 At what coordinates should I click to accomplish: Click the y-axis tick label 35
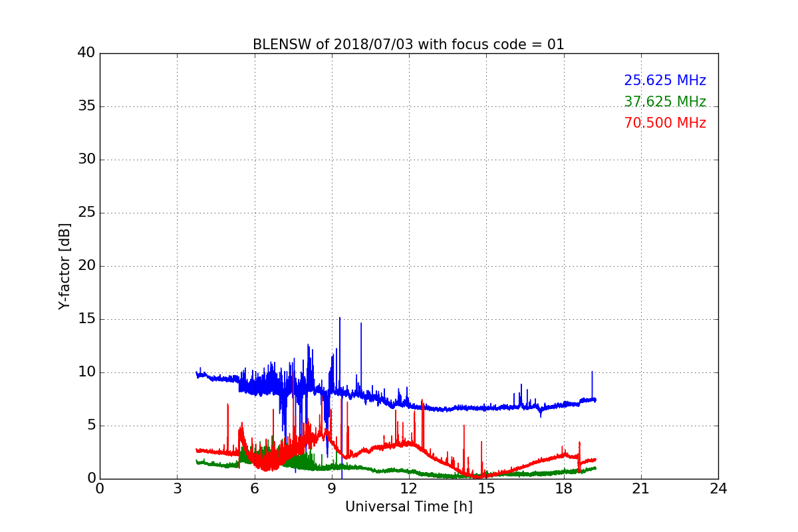86,106
